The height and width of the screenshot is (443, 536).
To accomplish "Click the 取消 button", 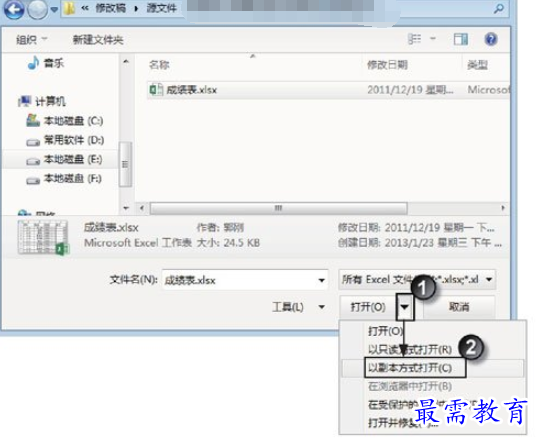I will (459, 307).
